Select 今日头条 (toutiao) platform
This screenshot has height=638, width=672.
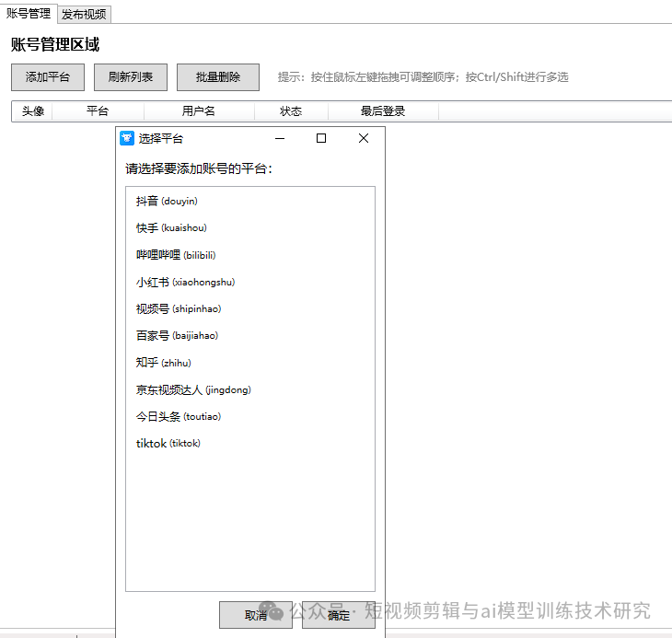click(x=250, y=416)
